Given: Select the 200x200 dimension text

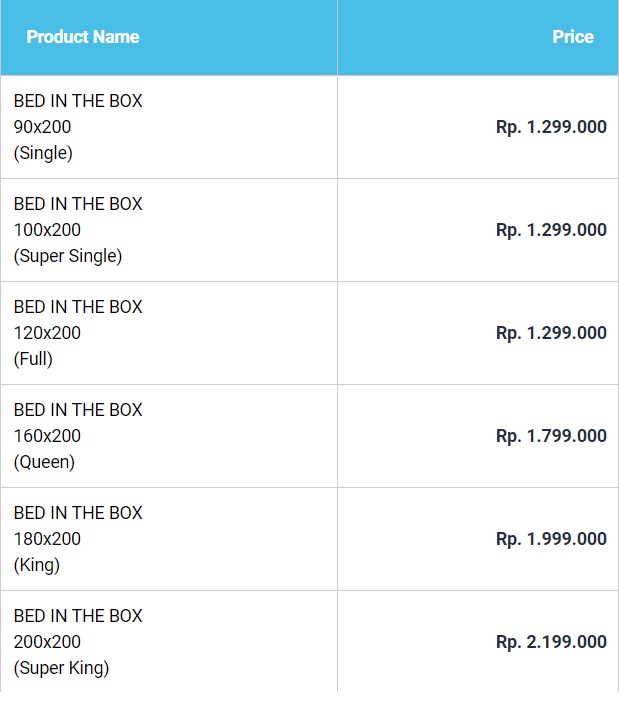Looking at the screenshot, I should tap(47, 642).
